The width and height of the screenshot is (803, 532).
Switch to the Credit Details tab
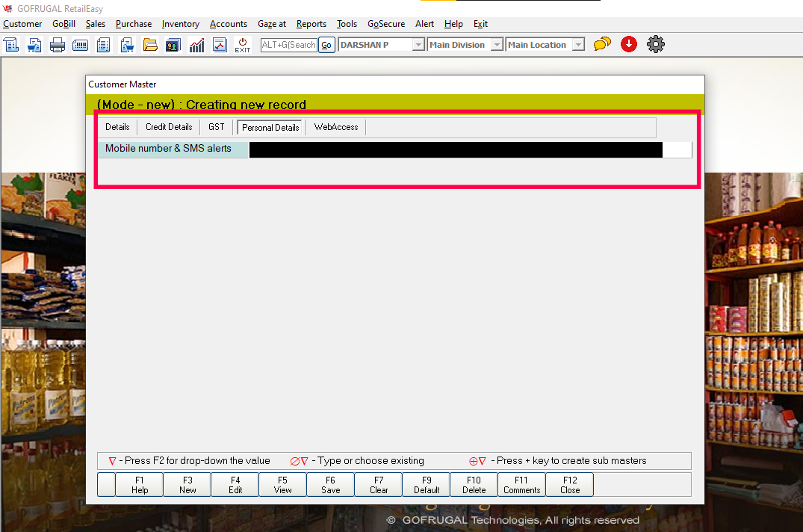click(x=169, y=127)
